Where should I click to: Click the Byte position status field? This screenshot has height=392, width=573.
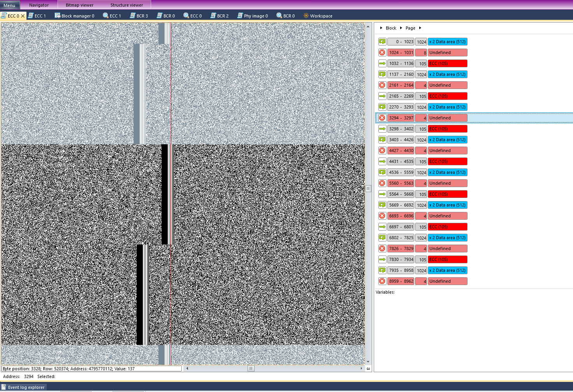click(92, 369)
